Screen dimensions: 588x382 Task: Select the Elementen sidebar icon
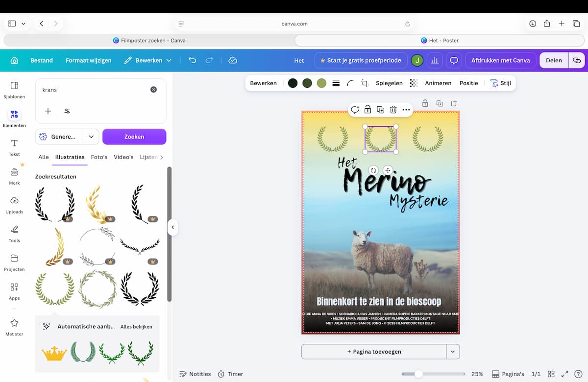tap(14, 119)
